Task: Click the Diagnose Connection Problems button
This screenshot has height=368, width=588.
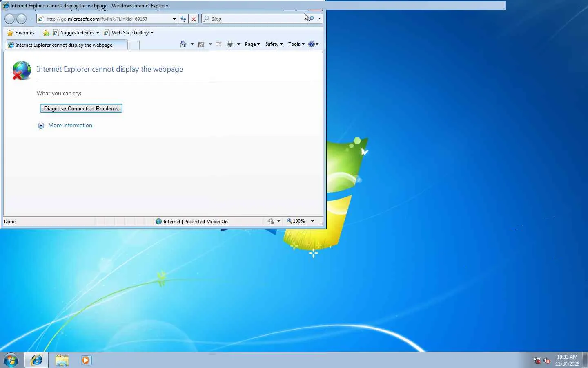Action: pos(81,108)
